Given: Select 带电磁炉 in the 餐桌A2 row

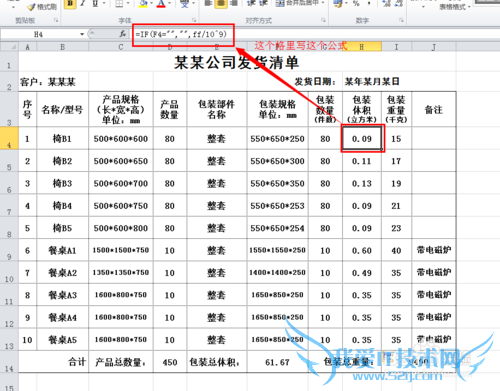Looking at the screenshot, I should [x=434, y=273].
